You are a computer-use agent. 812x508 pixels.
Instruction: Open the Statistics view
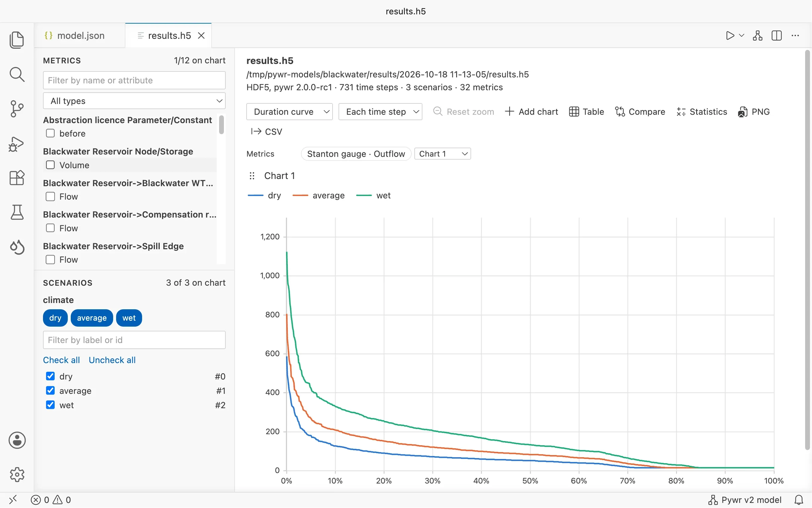point(702,111)
